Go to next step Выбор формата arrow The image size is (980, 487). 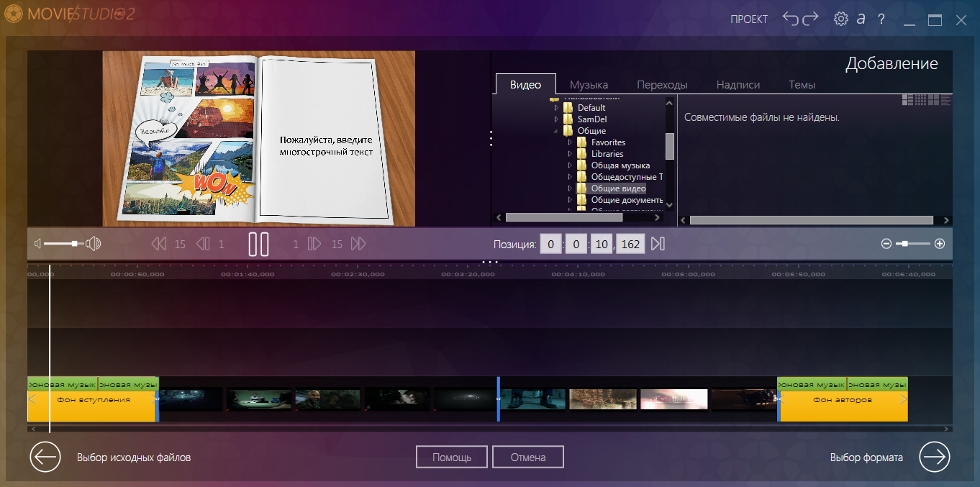tap(935, 457)
